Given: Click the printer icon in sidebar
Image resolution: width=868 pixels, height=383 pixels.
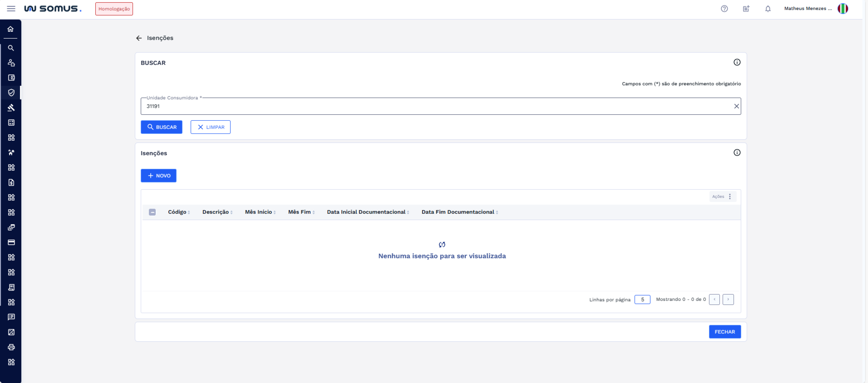Looking at the screenshot, I should coord(11,347).
